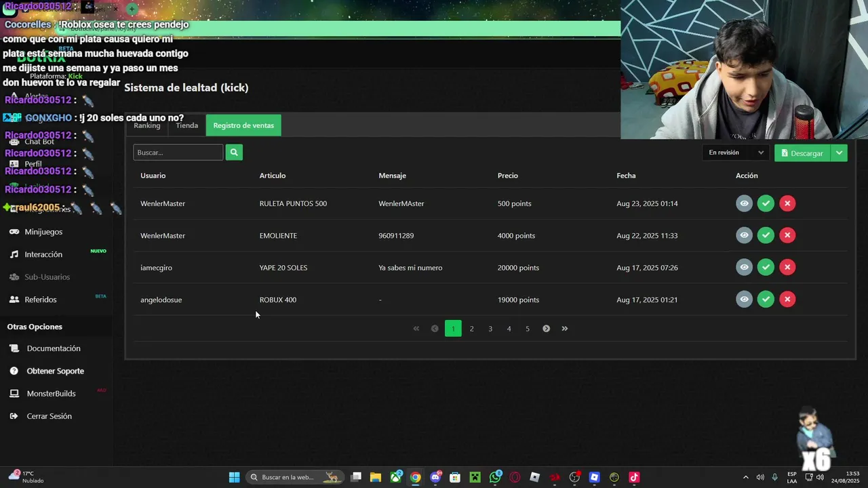868x488 pixels.
Task: Open Minecraft from the taskbar
Action: pos(475,477)
